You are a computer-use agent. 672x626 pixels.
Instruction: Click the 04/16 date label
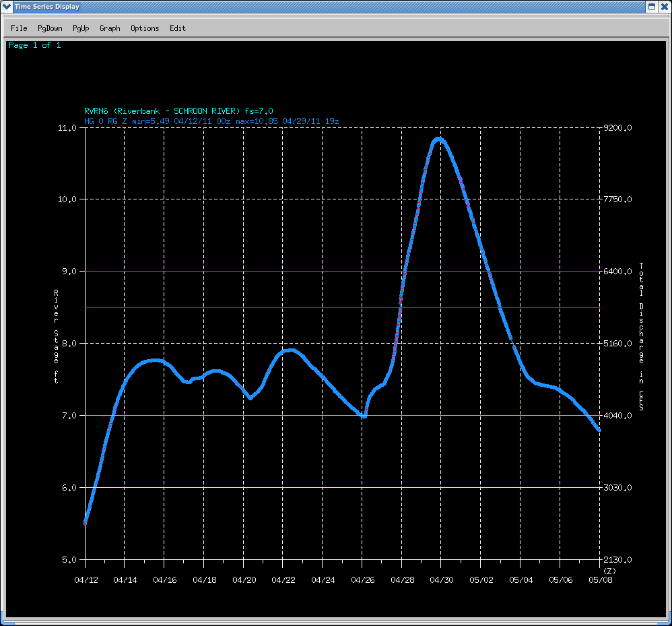[165, 580]
